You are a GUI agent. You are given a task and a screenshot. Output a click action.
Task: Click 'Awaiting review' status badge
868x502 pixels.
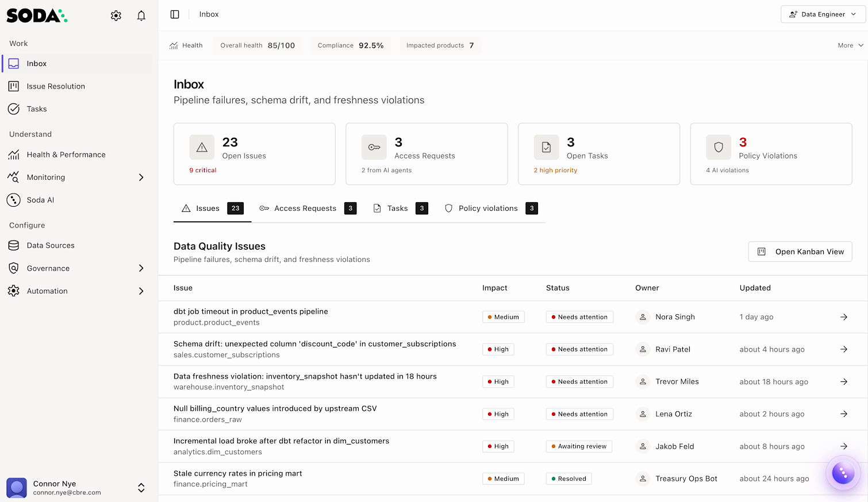[579, 446]
